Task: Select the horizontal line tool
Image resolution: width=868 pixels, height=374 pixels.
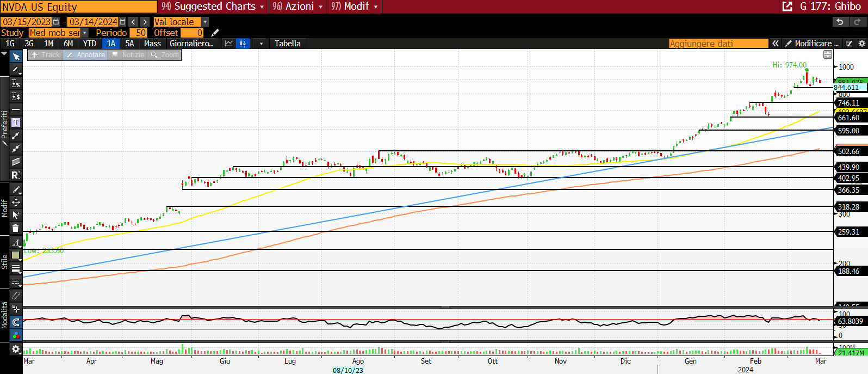Action: point(16,109)
